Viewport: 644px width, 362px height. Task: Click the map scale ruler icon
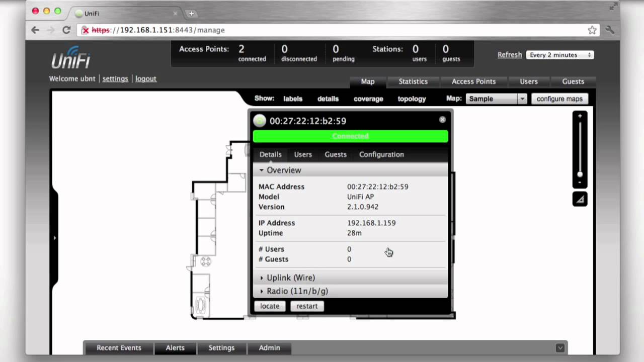click(x=580, y=199)
